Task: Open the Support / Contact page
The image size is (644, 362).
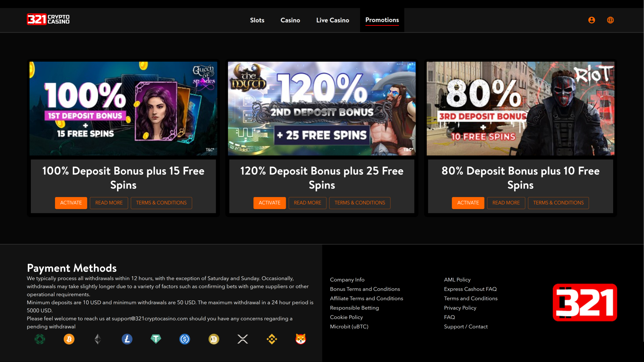Action: 466,326
